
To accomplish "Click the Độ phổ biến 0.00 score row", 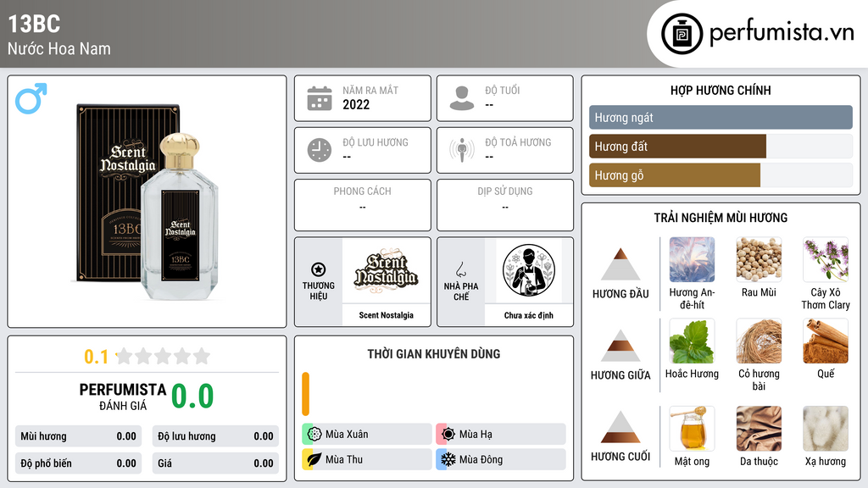I will [79, 463].
